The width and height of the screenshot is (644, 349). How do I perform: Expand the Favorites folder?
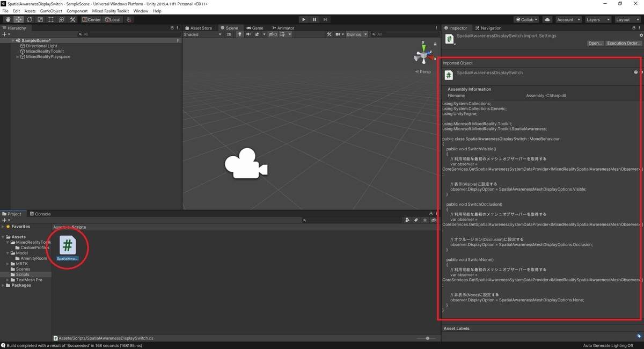coord(3,227)
